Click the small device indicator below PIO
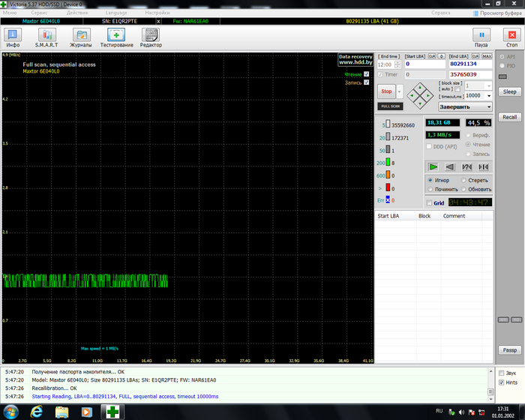This screenshot has height=420, width=525. point(502,76)
